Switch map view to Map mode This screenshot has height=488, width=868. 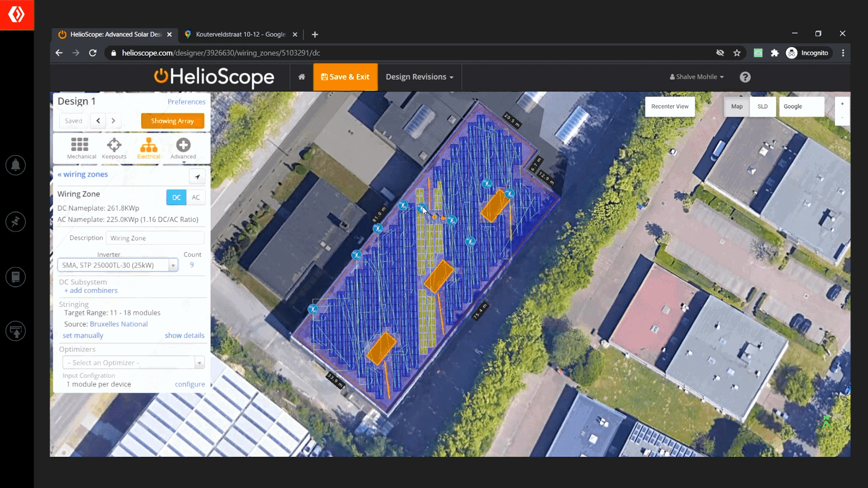(737, 106)
